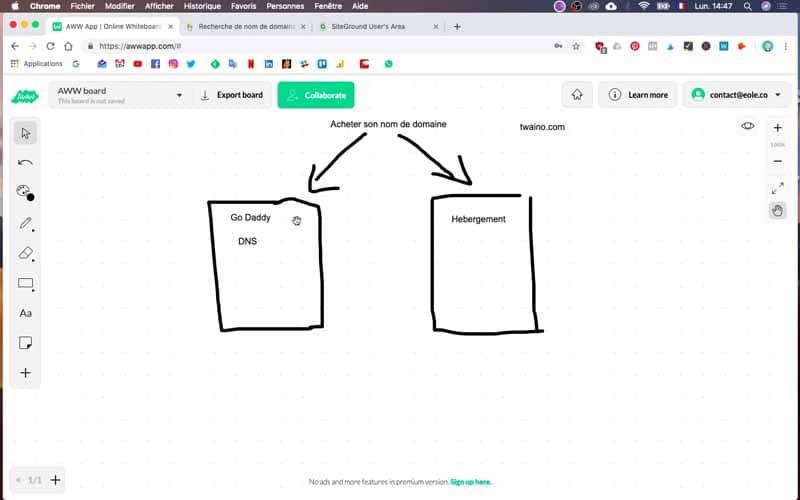The width and height of the screenshot is (800, 500).
Task: Open more tools plus button in sidebar
Action: point(25,373)
